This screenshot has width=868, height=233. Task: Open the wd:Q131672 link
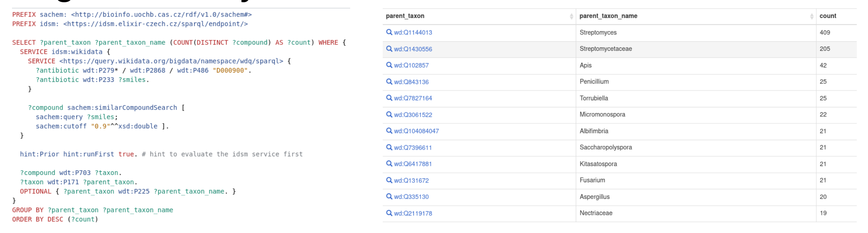click(x=411, y=180)
